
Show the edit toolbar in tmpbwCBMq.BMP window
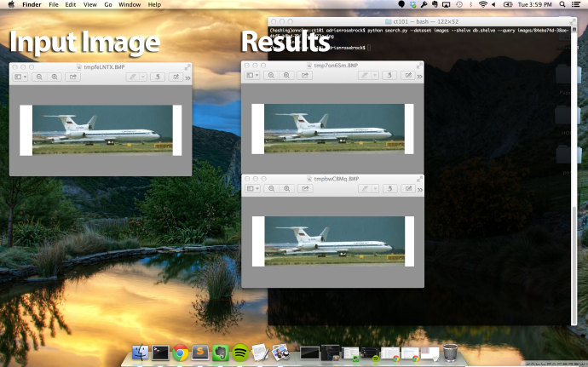(408, 188)
